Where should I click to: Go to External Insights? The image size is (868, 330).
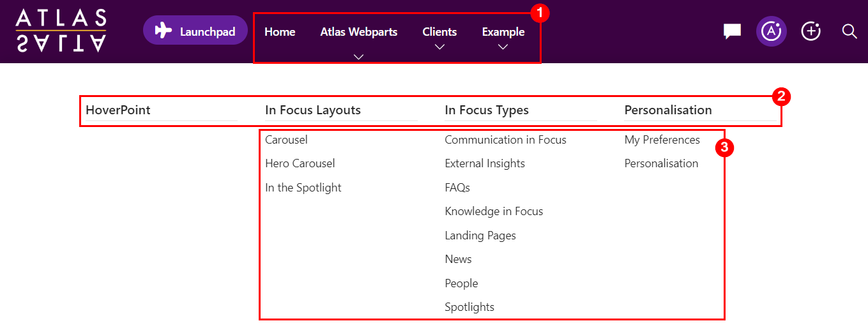[485, 163]
